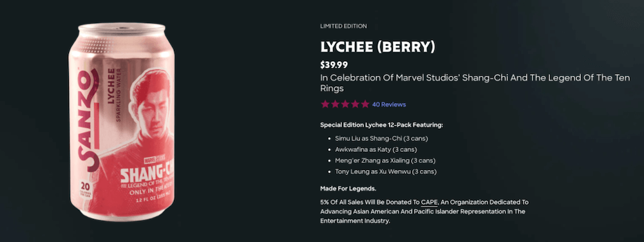The height and width of the screenshot is (242, 644).
Task: Click the first rating star
Action: [x=325, y=104]
